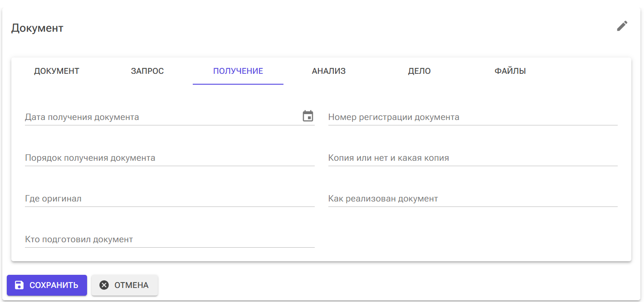Click the Номер регистрации документа field
This screenshot has height=302, width=644.
point(473,117)
